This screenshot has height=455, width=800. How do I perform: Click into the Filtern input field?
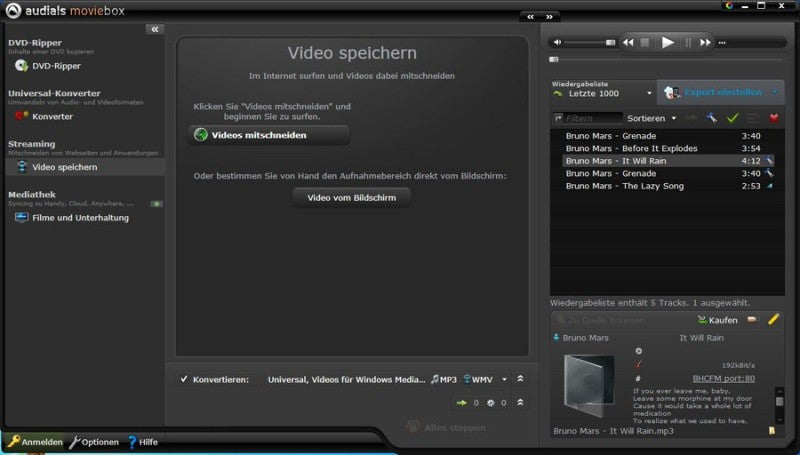click(x=593, y=118)
